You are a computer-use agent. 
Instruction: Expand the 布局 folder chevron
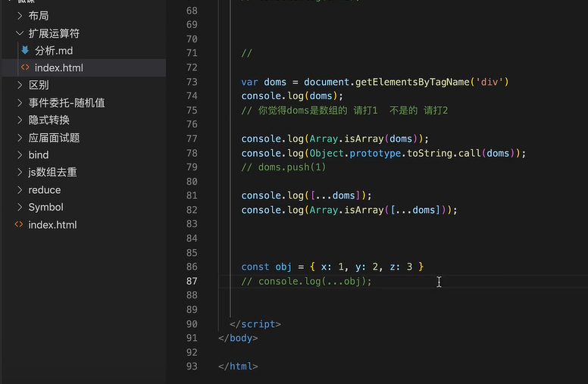pyautogui.click(x=20, y=16)
